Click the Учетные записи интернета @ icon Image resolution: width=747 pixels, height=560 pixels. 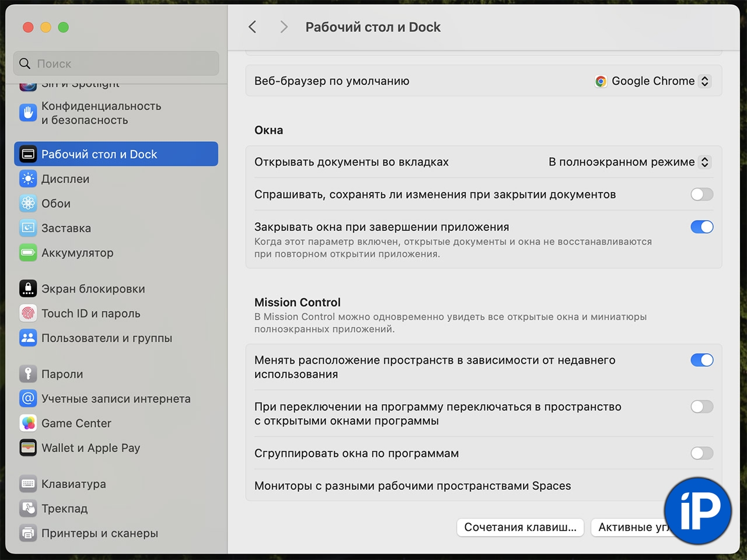(x=28, y=398)
